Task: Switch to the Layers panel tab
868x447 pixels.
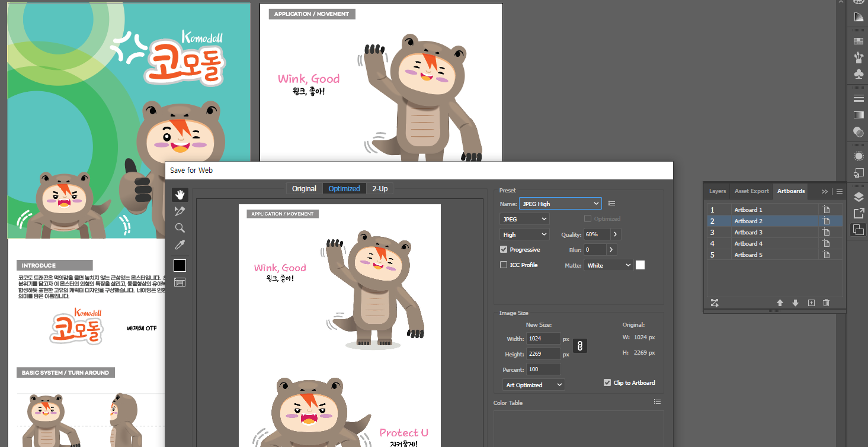Action: pos(718,191)
